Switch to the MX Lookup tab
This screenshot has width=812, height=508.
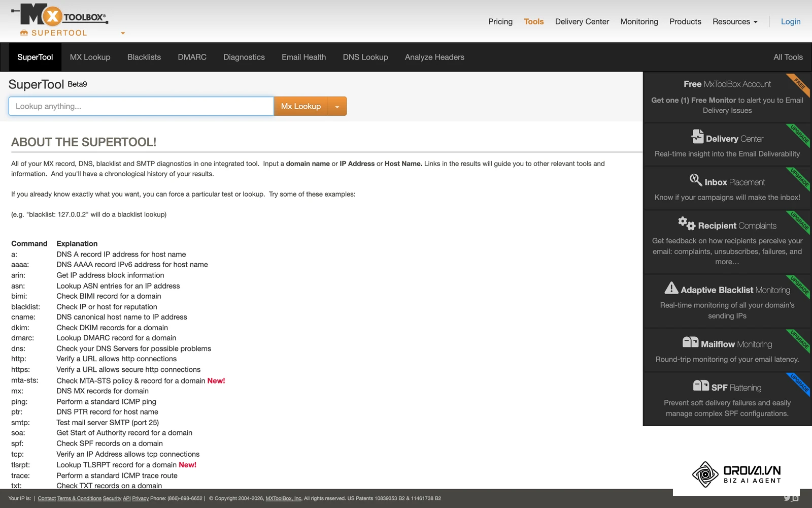[90, 57]
